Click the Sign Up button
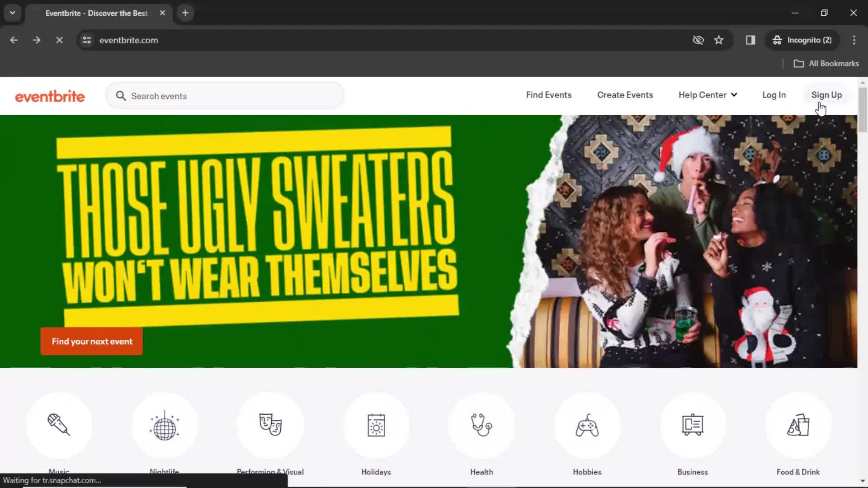 827,95
